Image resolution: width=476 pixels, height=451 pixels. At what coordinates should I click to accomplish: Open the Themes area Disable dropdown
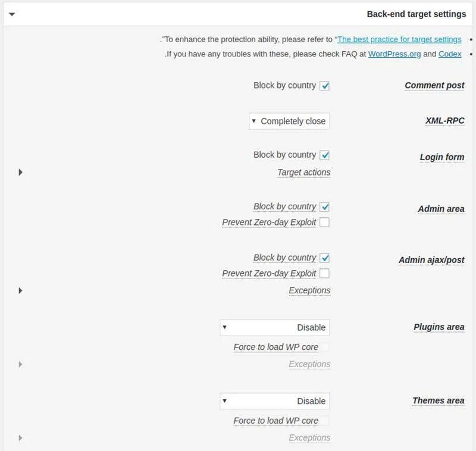[x=274, y=401]
